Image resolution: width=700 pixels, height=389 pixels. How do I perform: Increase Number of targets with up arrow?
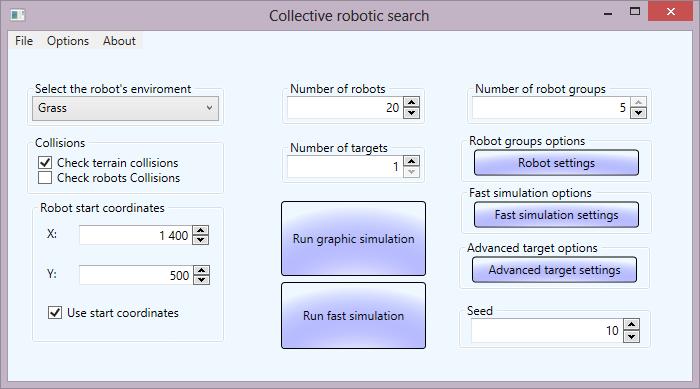pyautogui.click(x=411, y=161)
